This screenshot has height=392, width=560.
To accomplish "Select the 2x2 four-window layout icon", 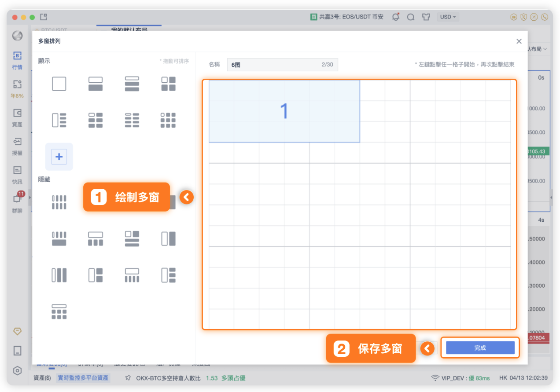I will coord(169,84).
